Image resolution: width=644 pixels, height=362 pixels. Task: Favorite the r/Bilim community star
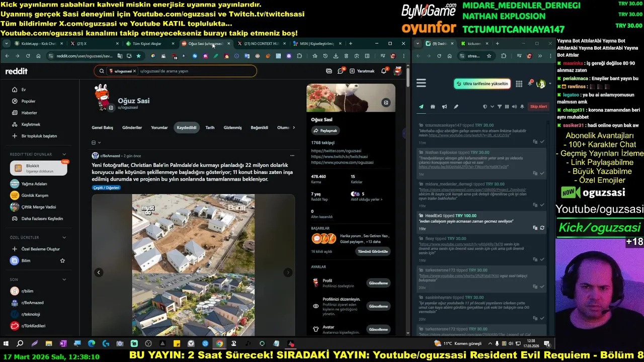coord(62,260)
